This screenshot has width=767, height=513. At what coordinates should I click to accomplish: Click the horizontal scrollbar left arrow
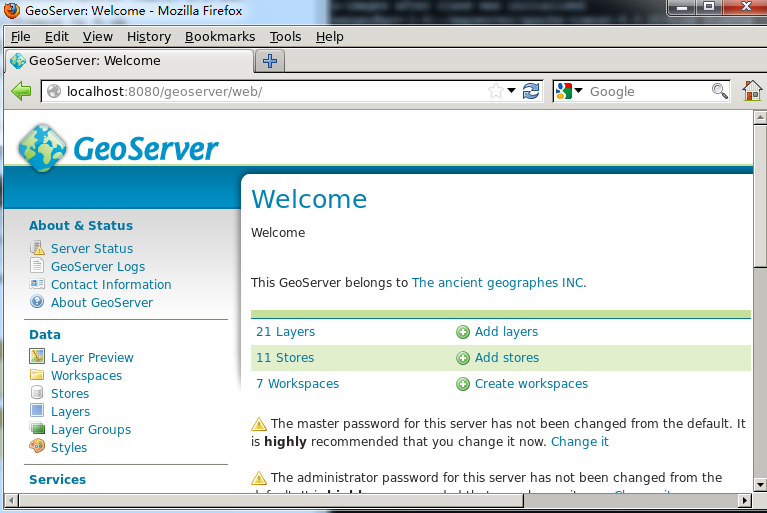point(12,500)
